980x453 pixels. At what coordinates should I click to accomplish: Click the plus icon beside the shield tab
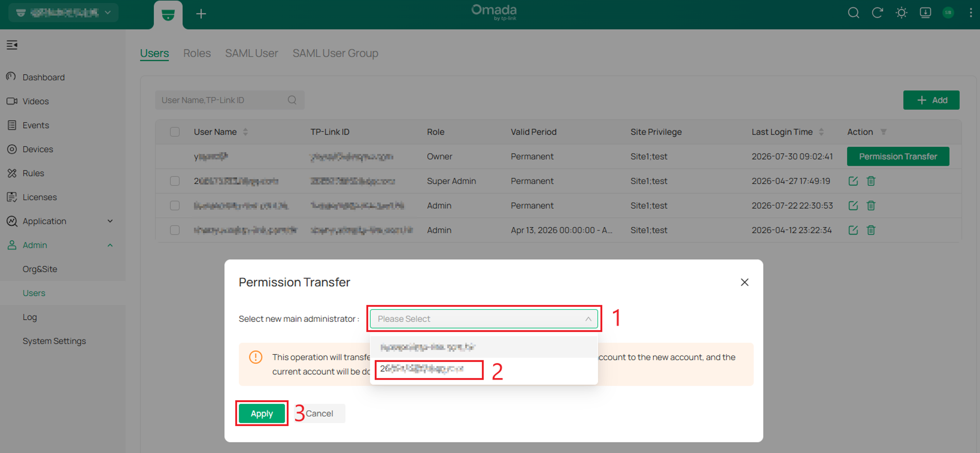pos(201,14)
